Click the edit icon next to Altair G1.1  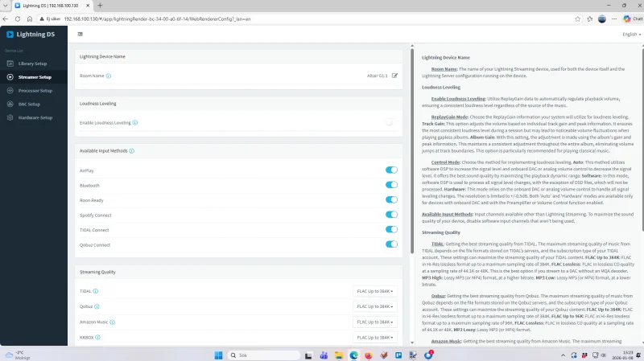pos(394,76)
